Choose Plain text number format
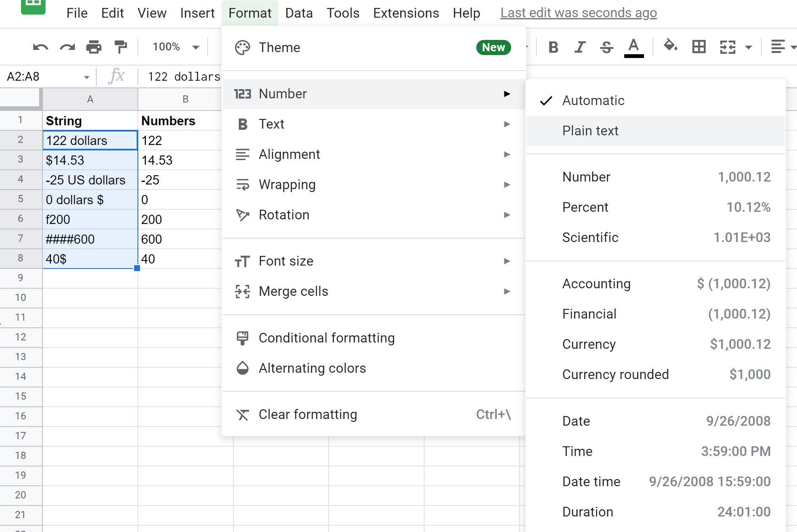 [590, 131]
